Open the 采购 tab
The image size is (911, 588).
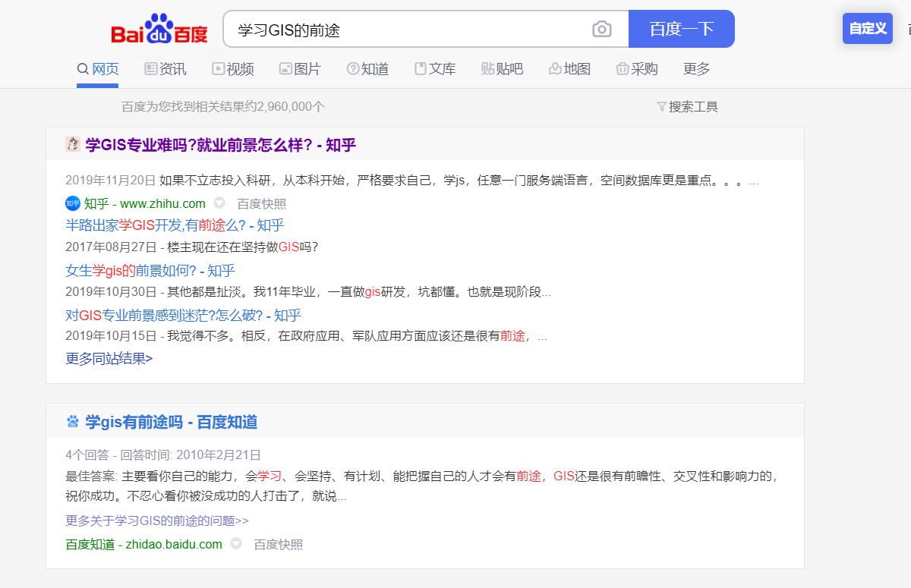click(637, 69)
